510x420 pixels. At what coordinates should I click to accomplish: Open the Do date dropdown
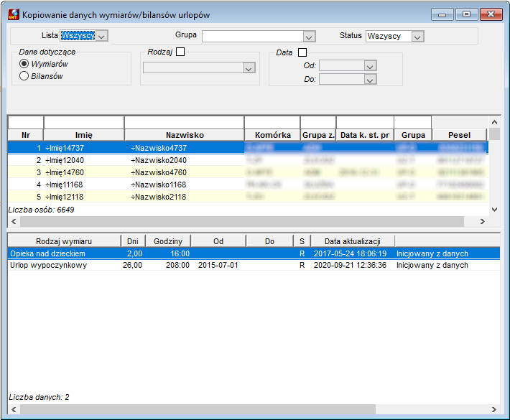pyautogui.click(x=370, y=79)
